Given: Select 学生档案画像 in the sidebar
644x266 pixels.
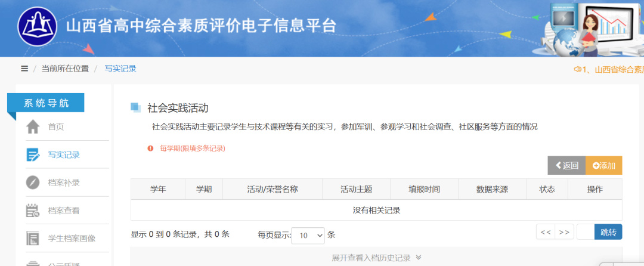Looking at the screenshot, I should pyautogui.click(x=72, y=239).
